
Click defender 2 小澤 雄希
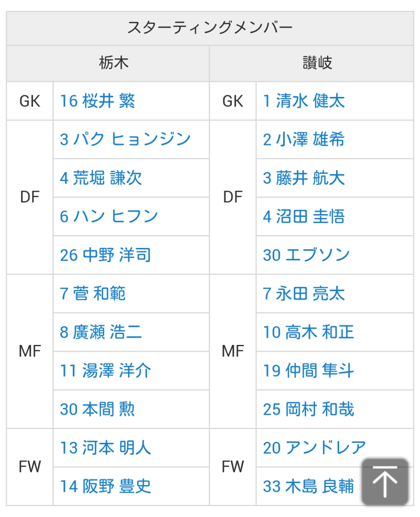pos(304,139)
